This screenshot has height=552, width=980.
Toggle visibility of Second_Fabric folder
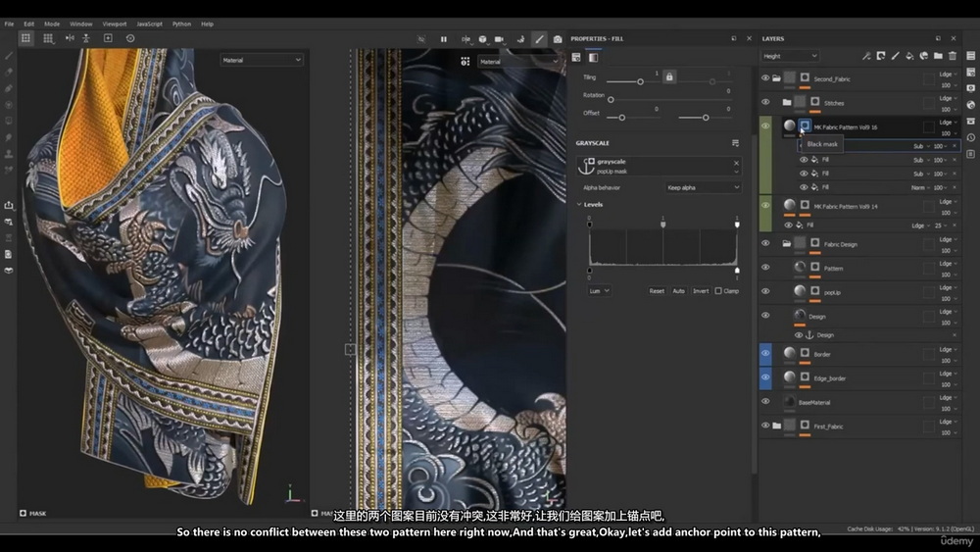tap(765, 78)
